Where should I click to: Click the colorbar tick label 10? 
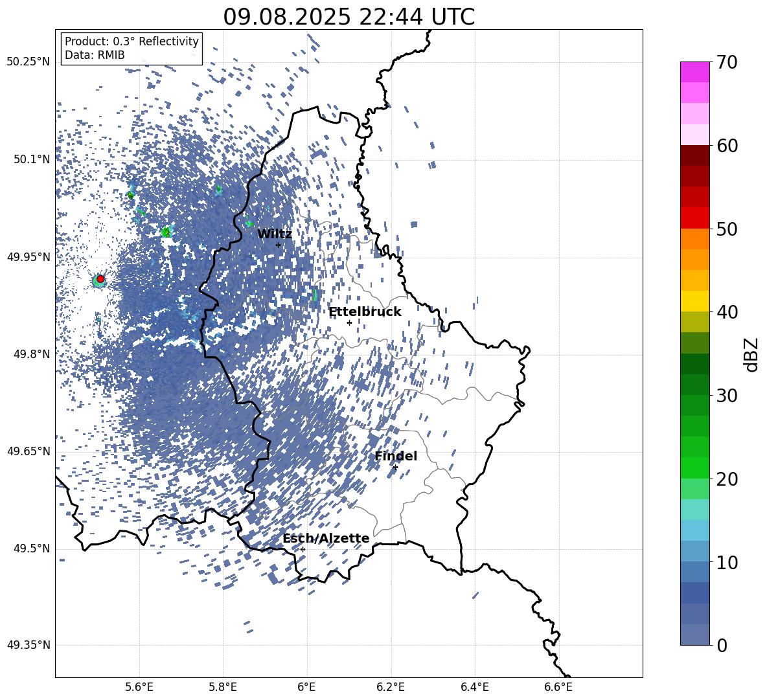pyautogui.click(x=726, y=562)
